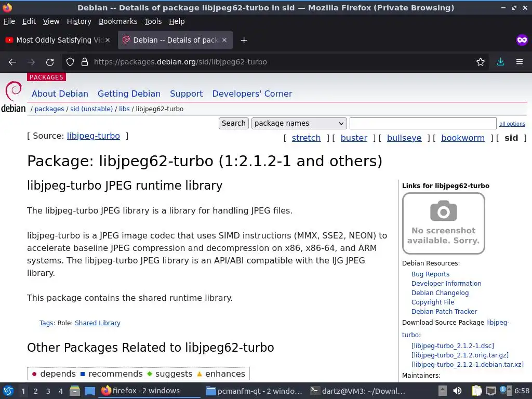Click the Debian swirl logo
This screenshot has height=399, width=532.
13,91
